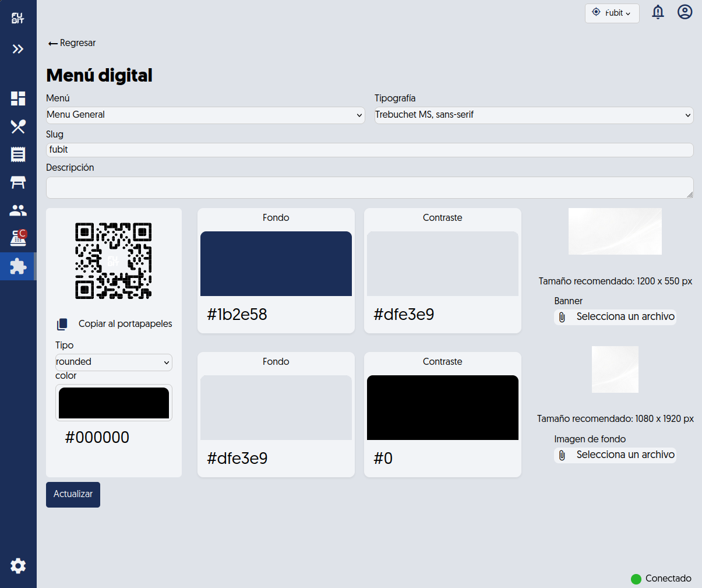Go back with Regresar link
This screenshot has height=588, width=702.
[72, 43]
